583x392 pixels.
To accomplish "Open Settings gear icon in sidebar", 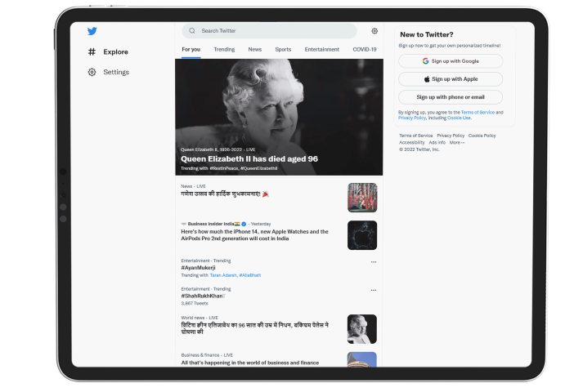I will tap(92, 72).
